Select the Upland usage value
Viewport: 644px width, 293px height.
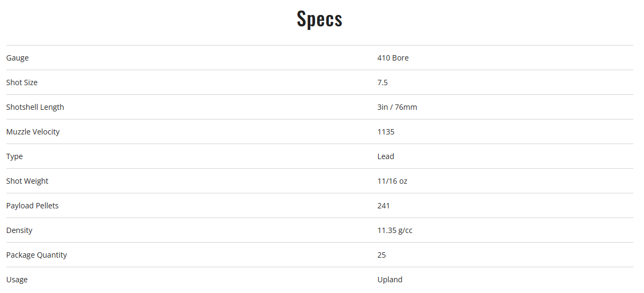[389, 280]
